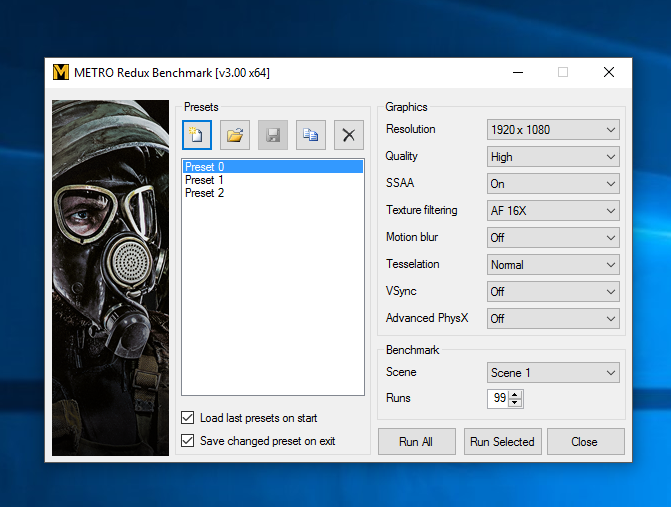Open the Quality dropdown set to High
This screenshot has width=671, height=507.
[553, 157]
